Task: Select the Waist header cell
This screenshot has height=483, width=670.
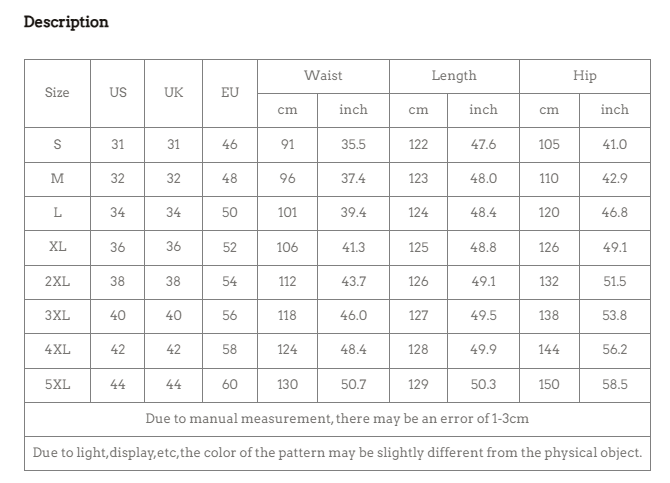Action: pos(323,76)
